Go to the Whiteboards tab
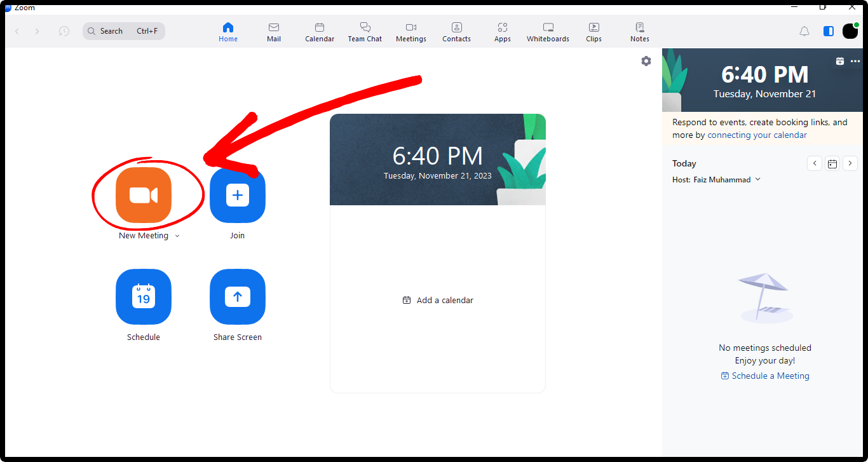Viewport: 868px width, 462px height. point(548,32)
